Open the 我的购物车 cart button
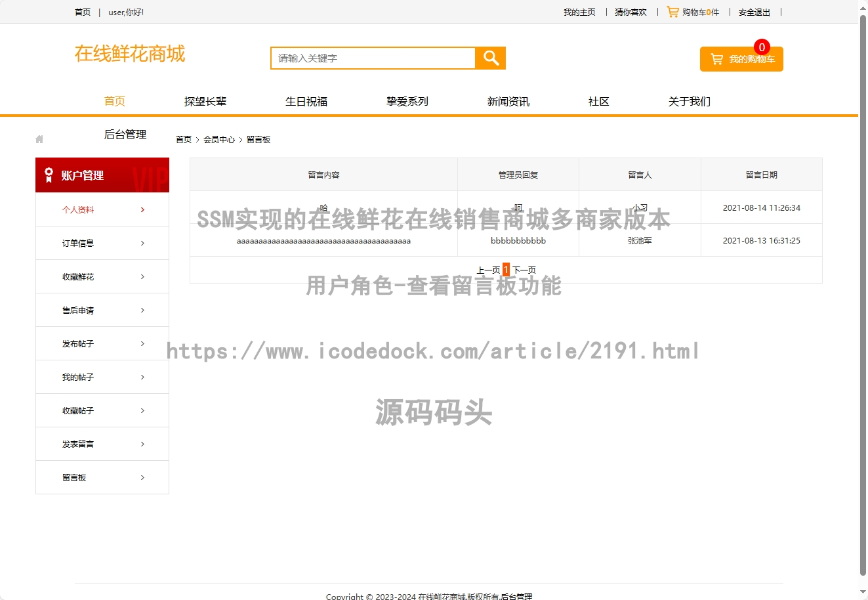This screenshot has height=600, width=868. [x=741, y=59]
